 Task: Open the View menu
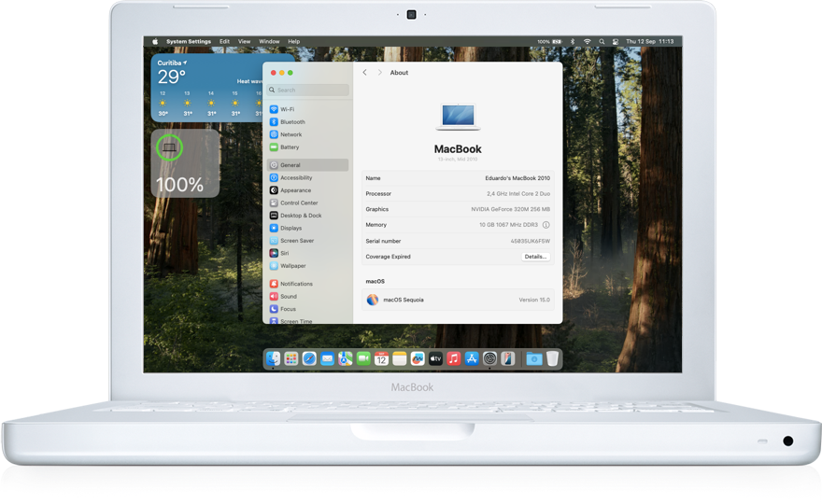tap(244, 42)
